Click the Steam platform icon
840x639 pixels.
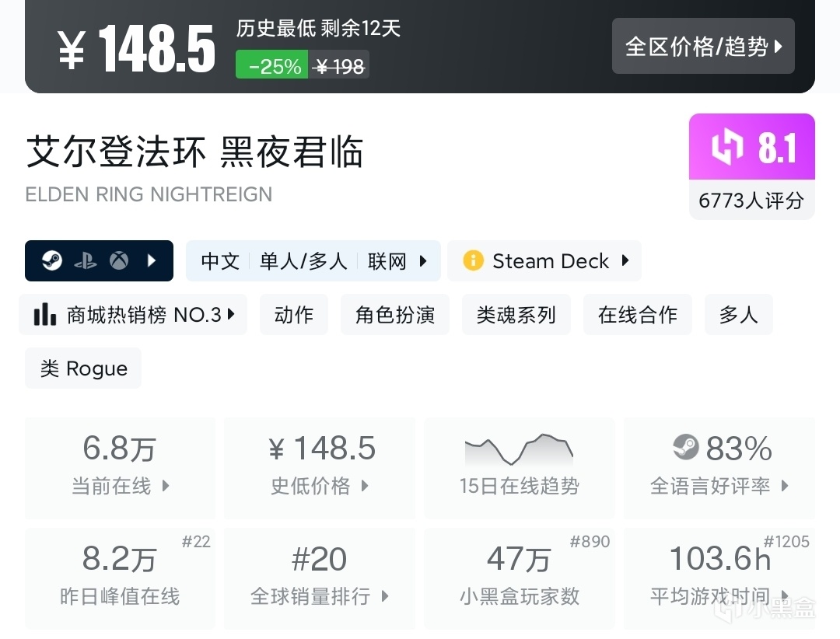[x=52, y=261]
